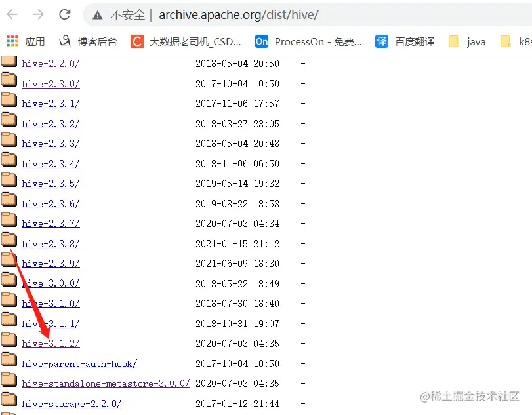Viewport: 532px width, 415px height.
Task: Click the folder icon beside hive-standalone-metastore-3.0.0/
Action: [9, 380]
